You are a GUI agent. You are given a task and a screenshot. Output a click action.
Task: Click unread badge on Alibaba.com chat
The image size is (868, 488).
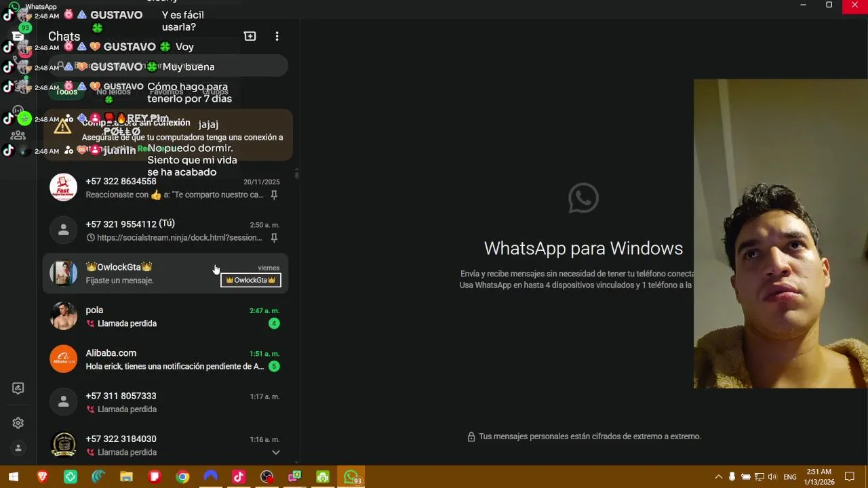point(274,366)
